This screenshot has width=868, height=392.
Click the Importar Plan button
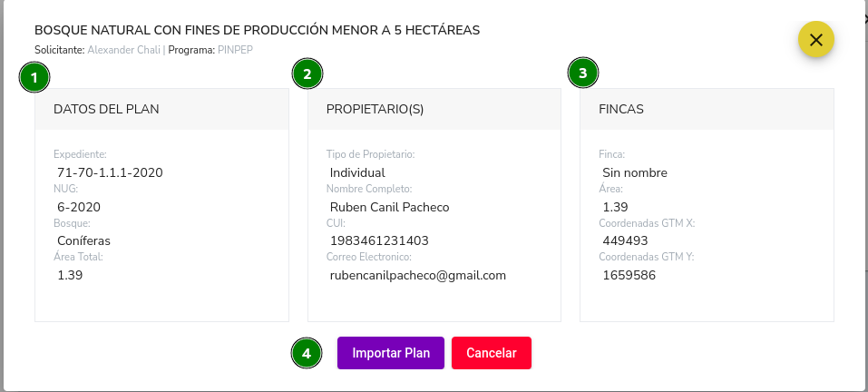click(x=391, y=353)
